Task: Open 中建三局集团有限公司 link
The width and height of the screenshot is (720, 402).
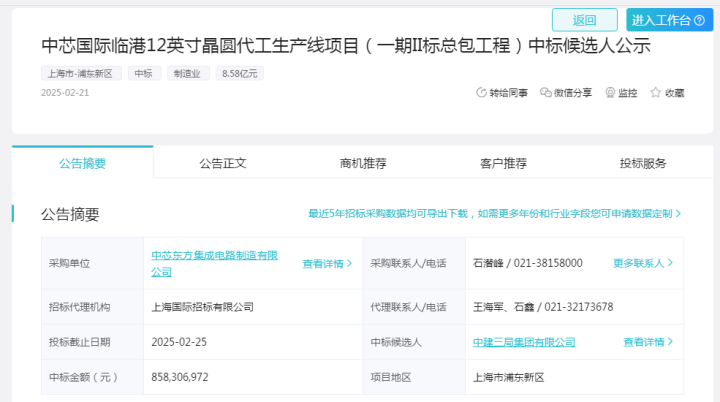Action: coord(524,342)
